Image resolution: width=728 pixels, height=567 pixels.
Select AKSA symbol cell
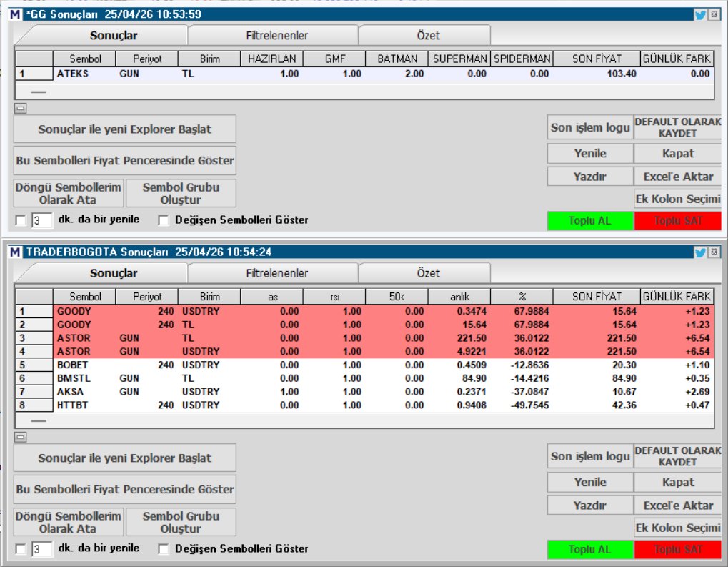point(84,392)
